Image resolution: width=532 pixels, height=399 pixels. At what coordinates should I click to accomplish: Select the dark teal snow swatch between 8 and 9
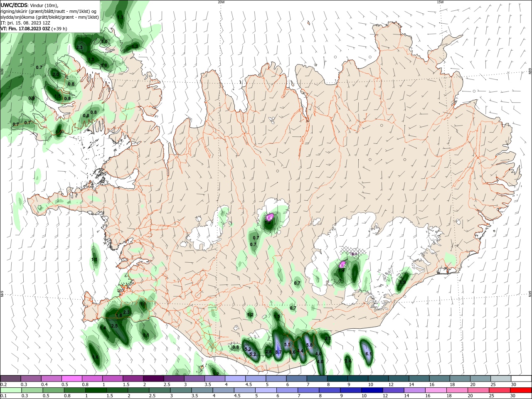click(x=338, y=379)
